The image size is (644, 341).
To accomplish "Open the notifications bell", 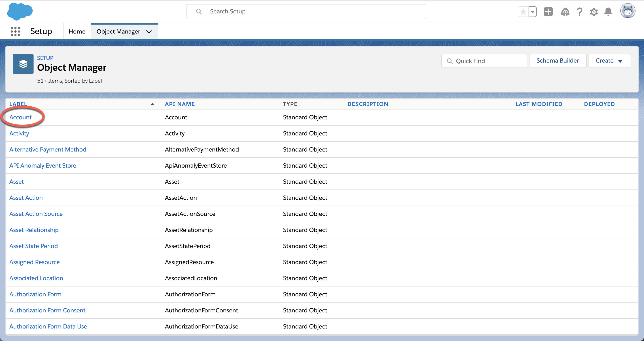I will 608,11.
